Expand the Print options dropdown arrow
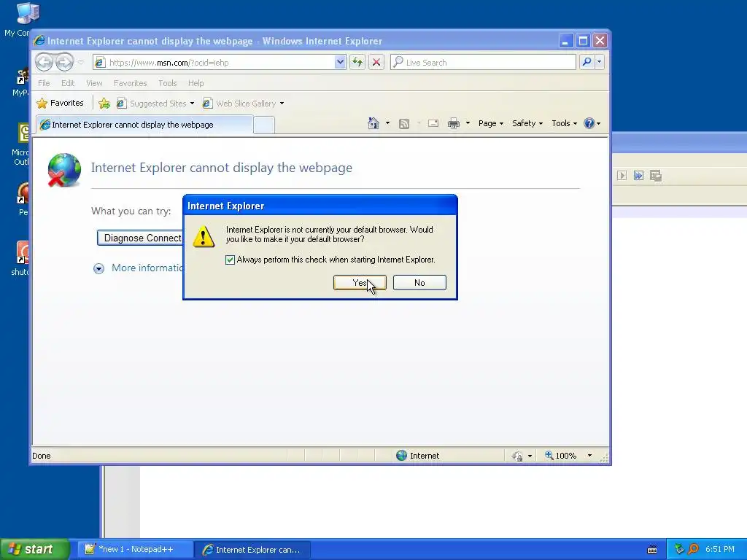Screen dimensions: 747x560 (468, 123)
